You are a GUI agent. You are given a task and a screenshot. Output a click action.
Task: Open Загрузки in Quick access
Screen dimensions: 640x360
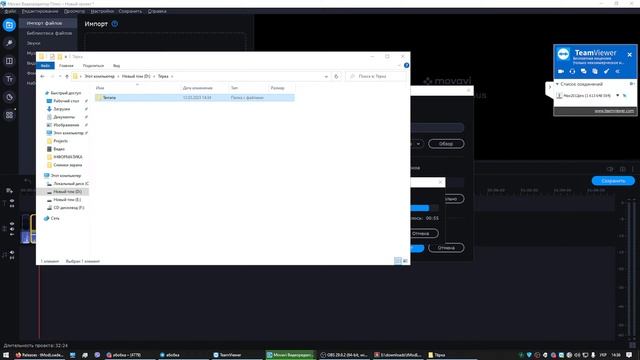click(62, 109)
